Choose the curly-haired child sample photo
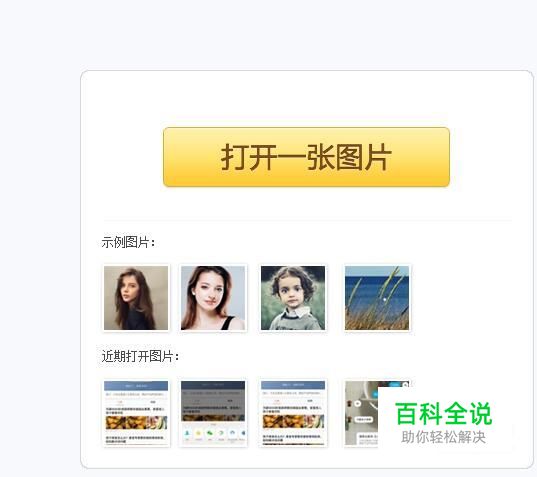 293,298
